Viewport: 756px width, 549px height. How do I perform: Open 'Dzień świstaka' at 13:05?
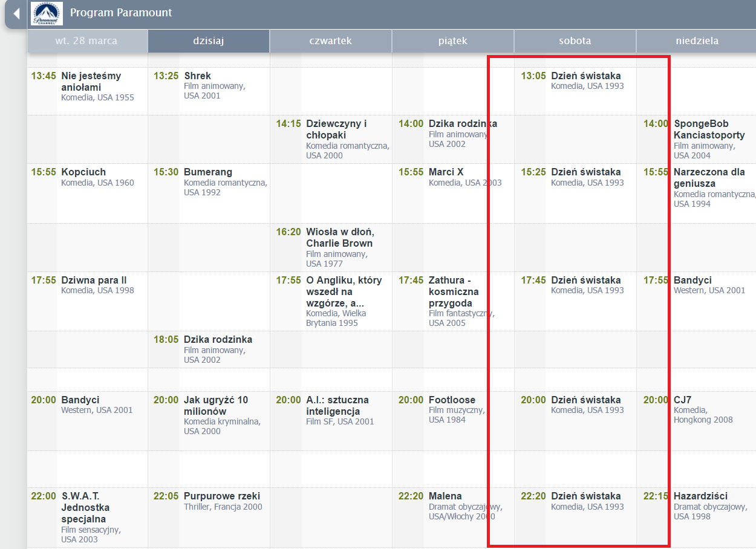tap(586, 76)
